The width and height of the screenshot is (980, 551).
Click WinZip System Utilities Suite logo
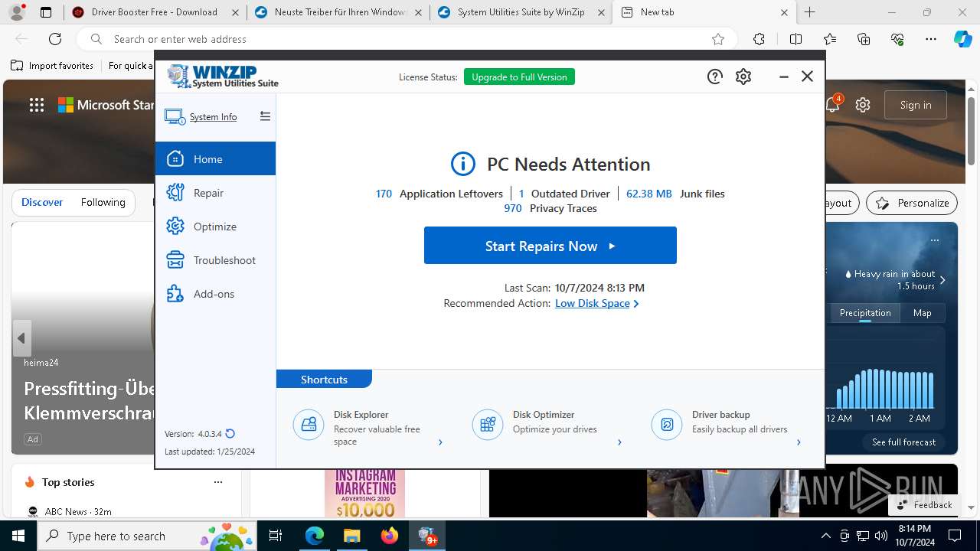coord(223,77)
